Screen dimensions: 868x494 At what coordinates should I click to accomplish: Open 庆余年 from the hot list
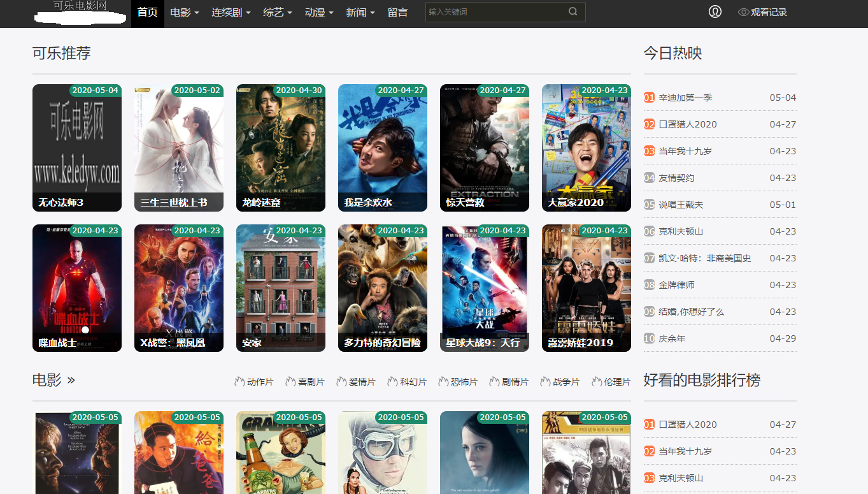click(672, 338)
